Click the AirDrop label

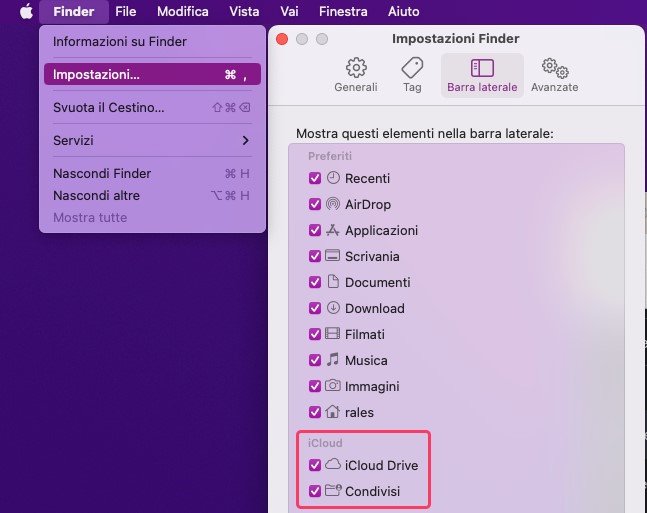point(368,204)
